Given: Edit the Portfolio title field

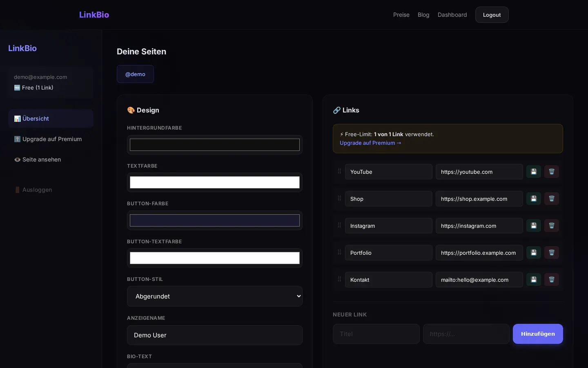Looking at the screenshot, I should coord(389,253).
